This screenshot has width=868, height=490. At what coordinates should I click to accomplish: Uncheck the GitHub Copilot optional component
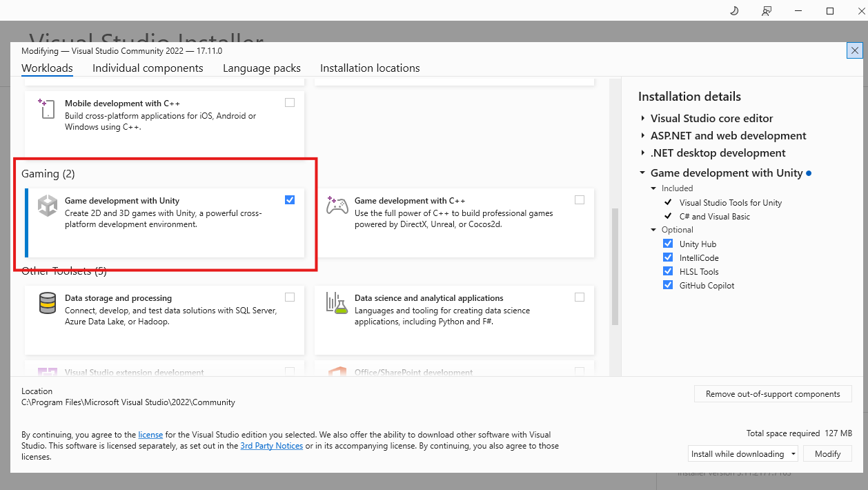coord(668,285)
